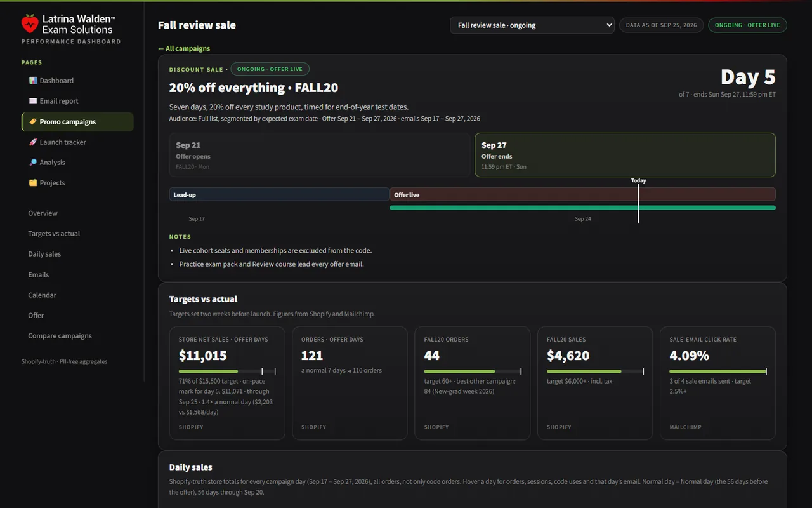
Task: Open the Projects page
Action: pyautogui.click(x=77, y=183)
